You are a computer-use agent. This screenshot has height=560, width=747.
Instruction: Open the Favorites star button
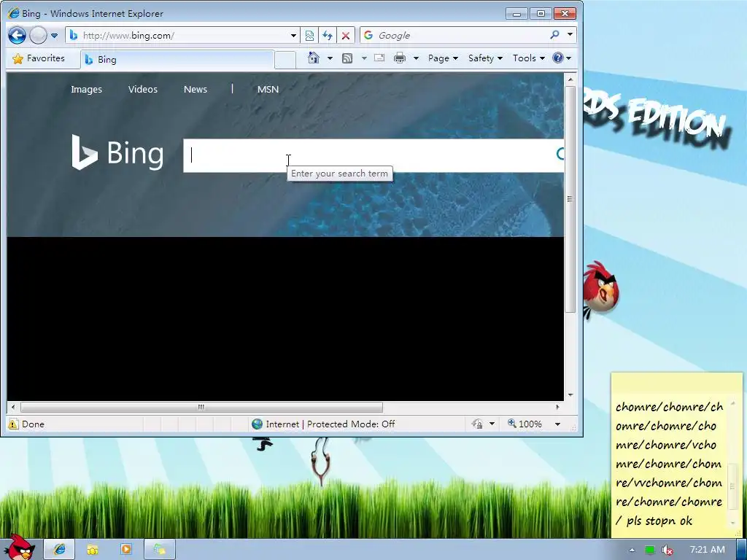[x=39, y=58]
